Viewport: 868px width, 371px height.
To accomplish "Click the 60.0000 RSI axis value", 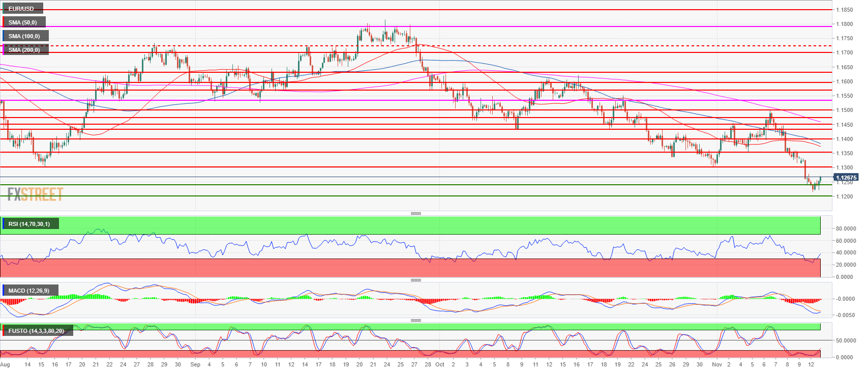I will click(845, 241).
